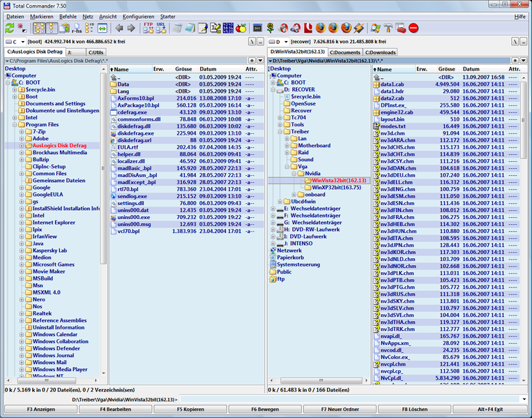Sort right panel by Datum column header

471,69
